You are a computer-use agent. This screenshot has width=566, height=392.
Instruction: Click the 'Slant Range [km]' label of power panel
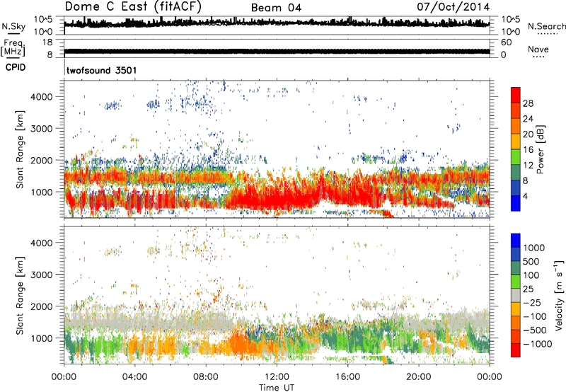[20, 149]
